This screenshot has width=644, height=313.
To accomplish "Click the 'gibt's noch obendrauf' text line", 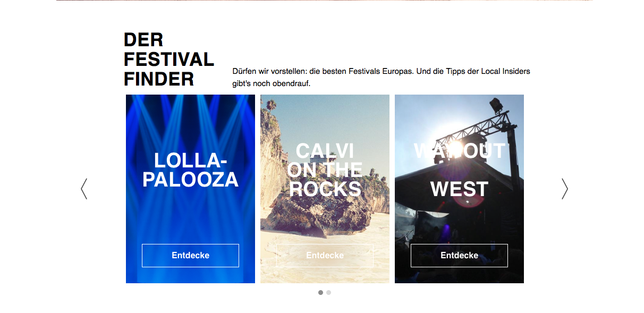I will [271, 84].
